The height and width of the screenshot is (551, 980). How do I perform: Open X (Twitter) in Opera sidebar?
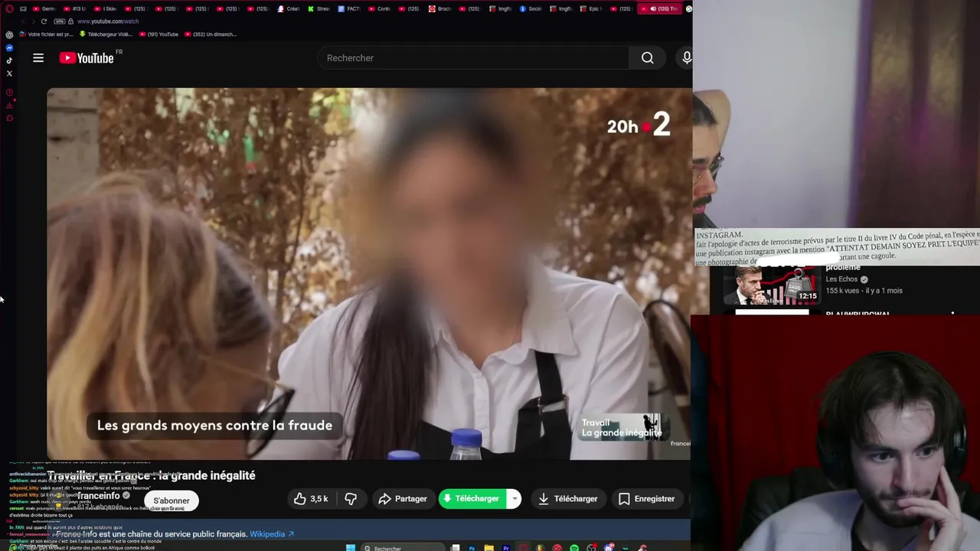click(x=9, y=73)
